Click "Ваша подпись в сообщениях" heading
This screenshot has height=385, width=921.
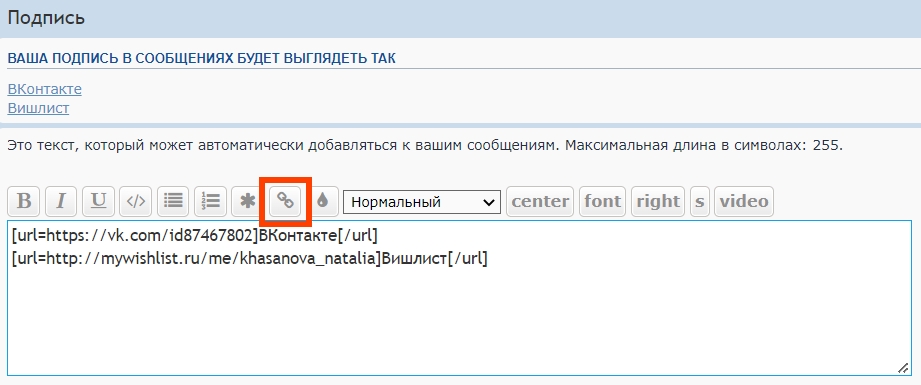[201, 59]
